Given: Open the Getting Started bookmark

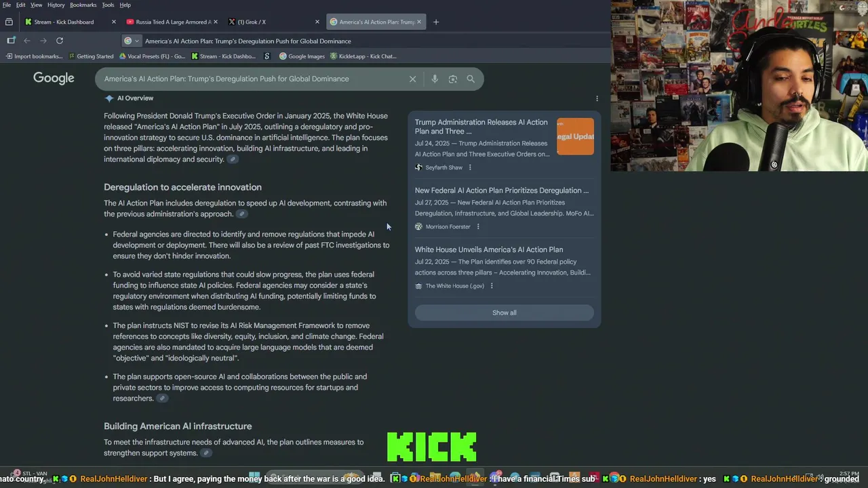Looking at the screenshot, I should pyautogui.click(x=91, y=56).
